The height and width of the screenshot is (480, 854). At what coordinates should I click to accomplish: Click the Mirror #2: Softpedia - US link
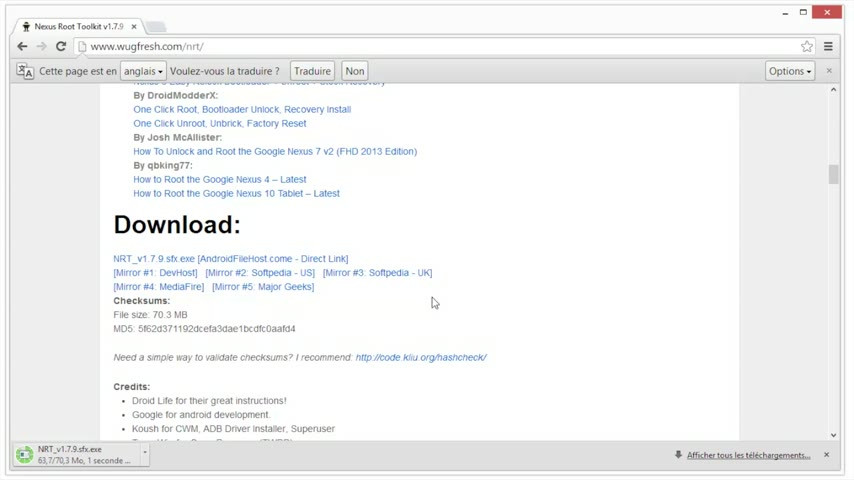pos(260,273)
